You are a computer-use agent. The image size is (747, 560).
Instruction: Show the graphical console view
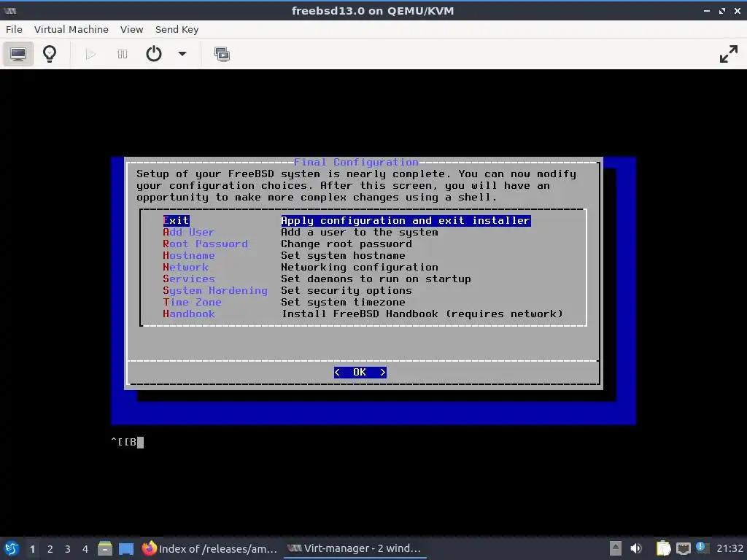pyautogui.click(x=18, y=54)
